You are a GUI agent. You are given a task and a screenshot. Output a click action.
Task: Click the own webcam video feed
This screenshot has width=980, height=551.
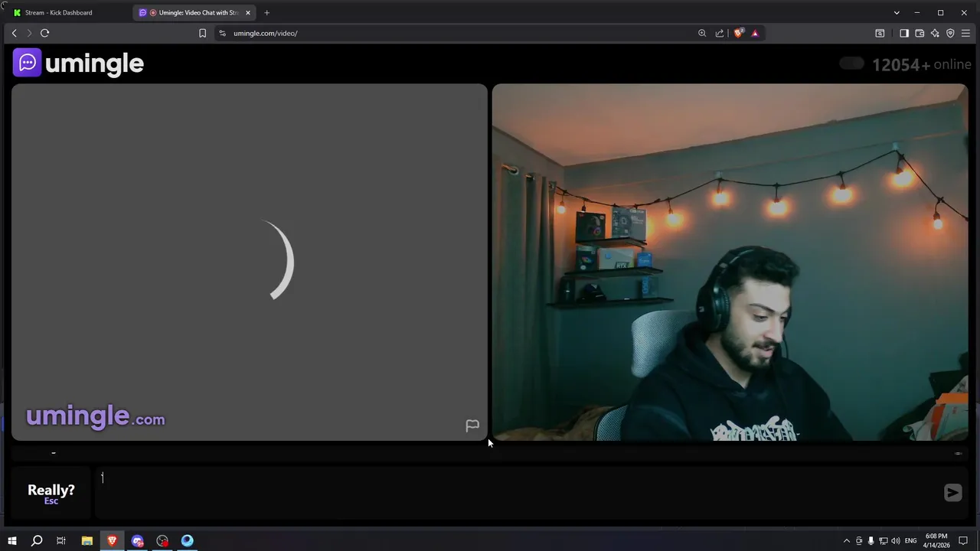click(730, 262)
